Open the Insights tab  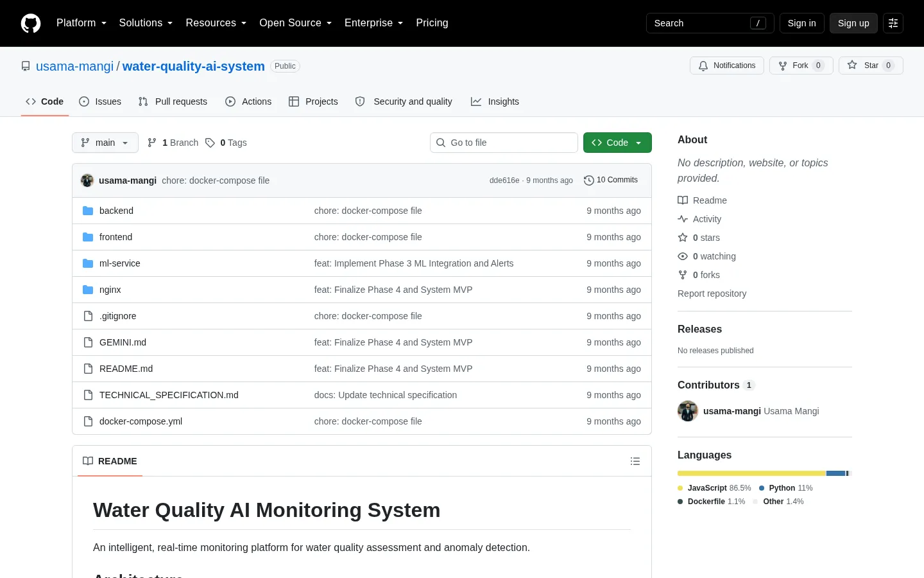pos(495,101)
